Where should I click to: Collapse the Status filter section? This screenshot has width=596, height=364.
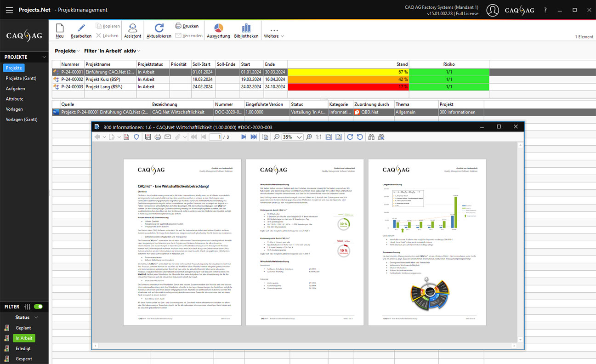pos(36,318)
